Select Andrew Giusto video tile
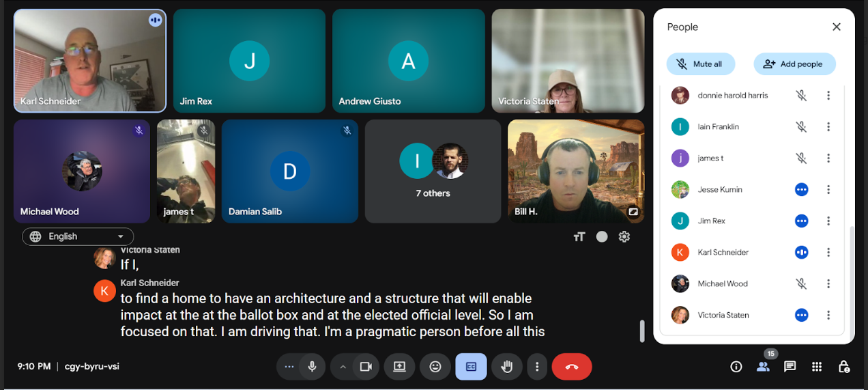This screenshot has height=390, width=868. (x=408, y=61)
